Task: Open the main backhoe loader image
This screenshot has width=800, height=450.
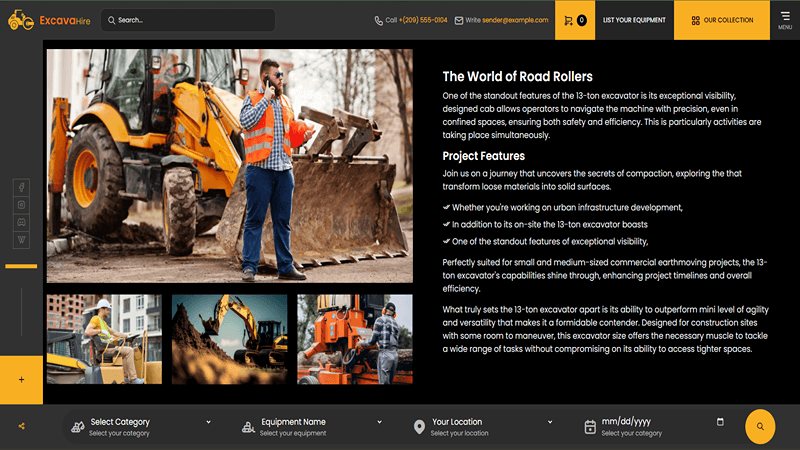Action: click(x=230, y=166)
